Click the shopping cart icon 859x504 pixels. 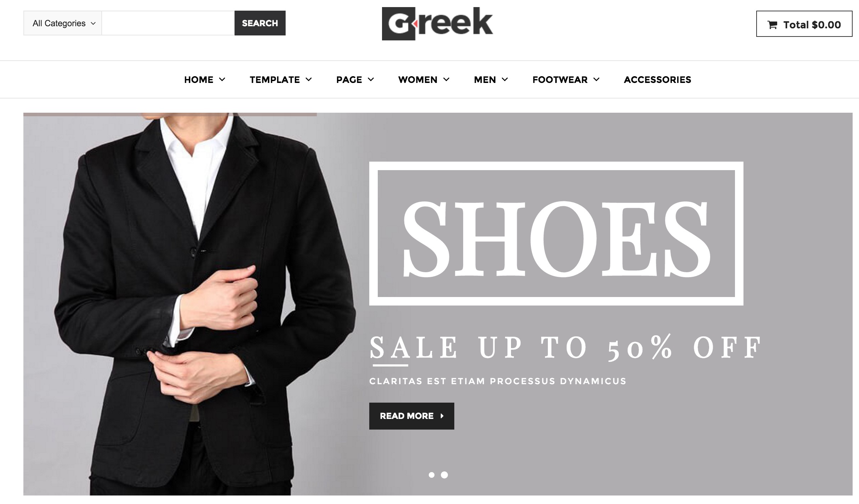[x=772, y=25]
